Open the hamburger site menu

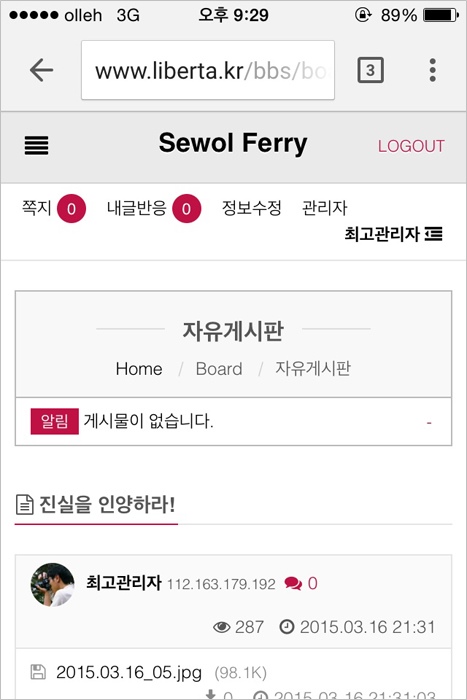36,146
